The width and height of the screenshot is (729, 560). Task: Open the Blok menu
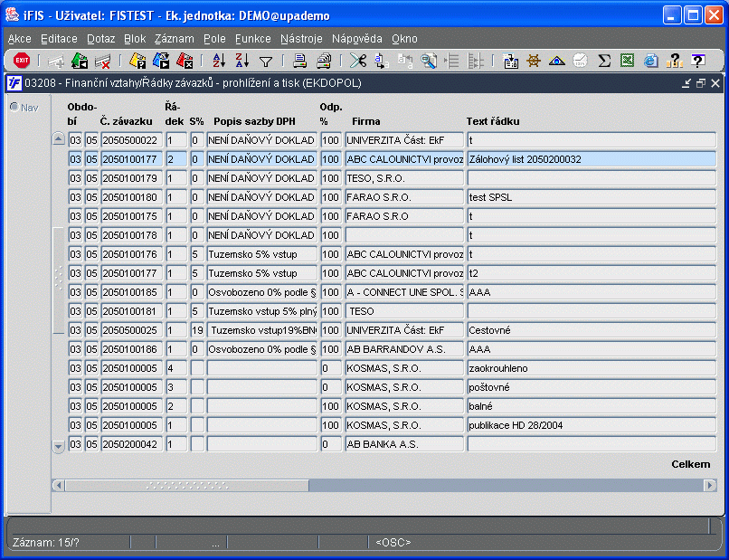(135, 39)
